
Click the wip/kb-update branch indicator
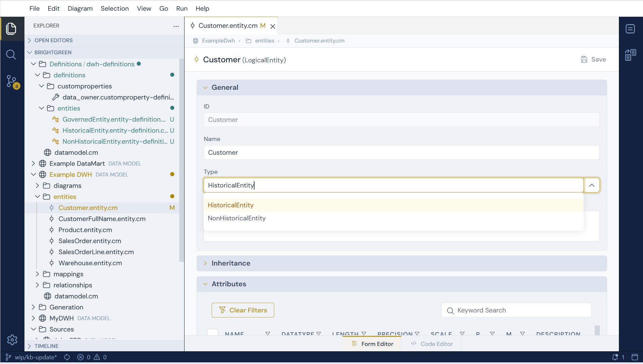coord(31,357)
